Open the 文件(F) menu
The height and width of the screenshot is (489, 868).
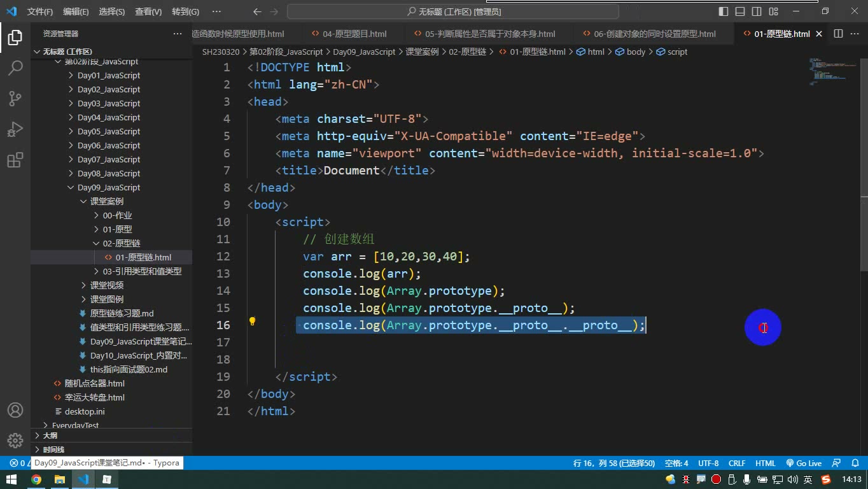(x=40, y=11)
